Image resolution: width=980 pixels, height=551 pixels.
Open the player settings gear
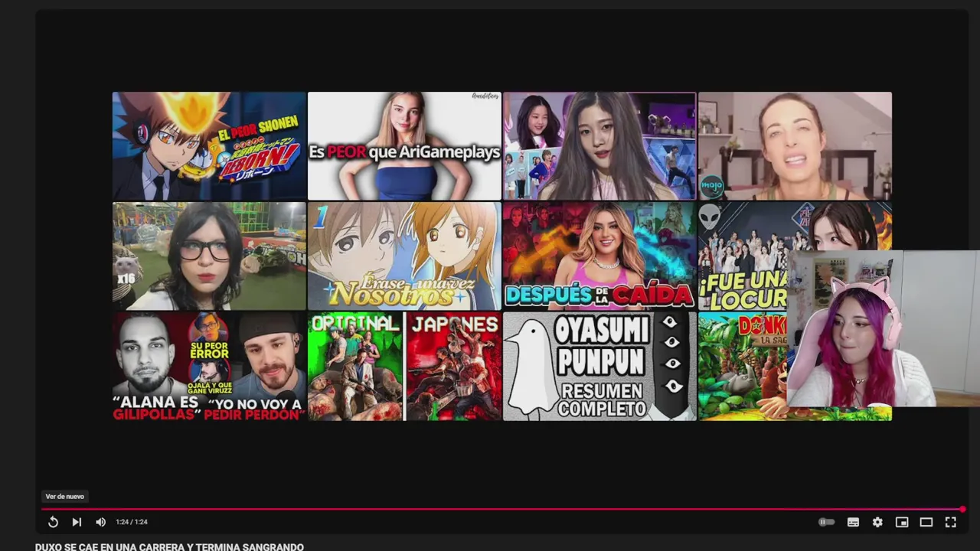click(x=877, y=522)
